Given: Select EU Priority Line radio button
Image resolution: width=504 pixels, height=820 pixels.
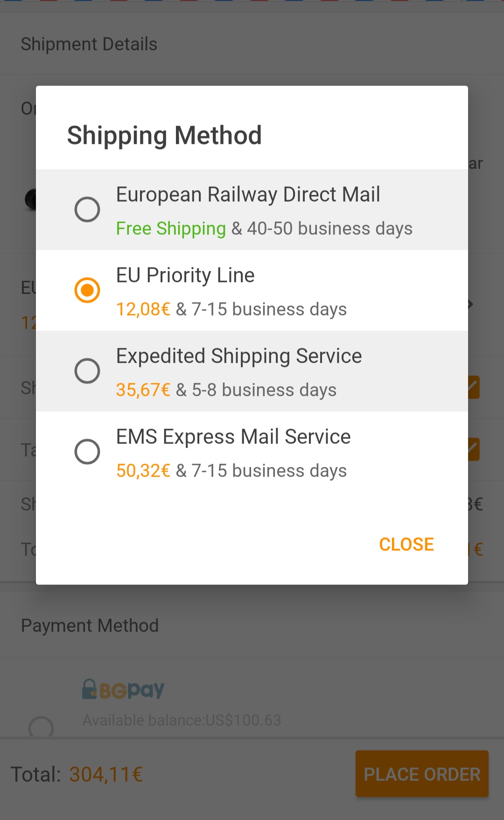Looking at the screenshot, I should point(87,290).
